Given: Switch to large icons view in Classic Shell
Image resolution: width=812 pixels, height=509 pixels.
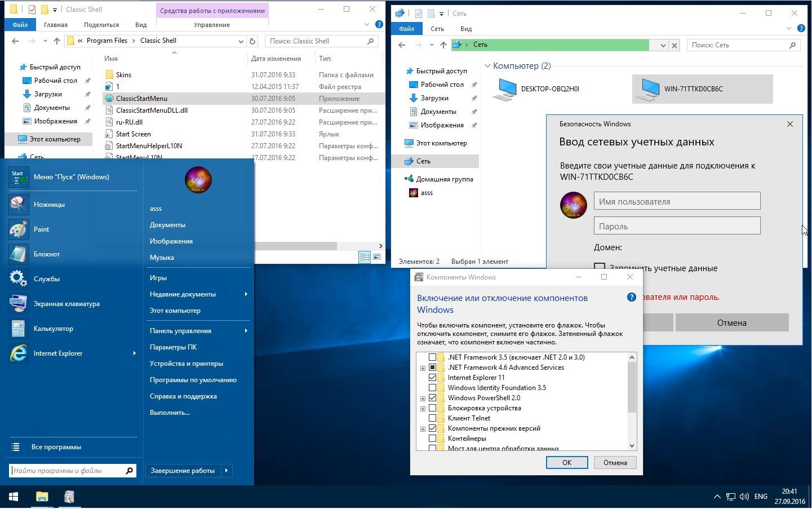Looking at the screenshot, I should [377, 257].
